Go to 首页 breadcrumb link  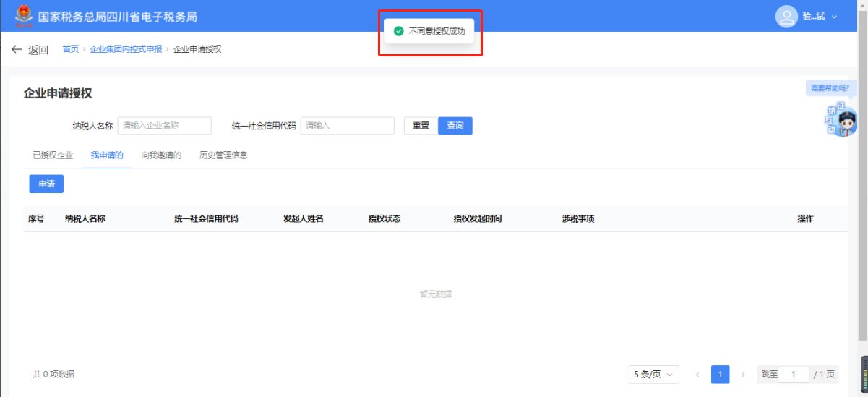click(x=71, y=49)
